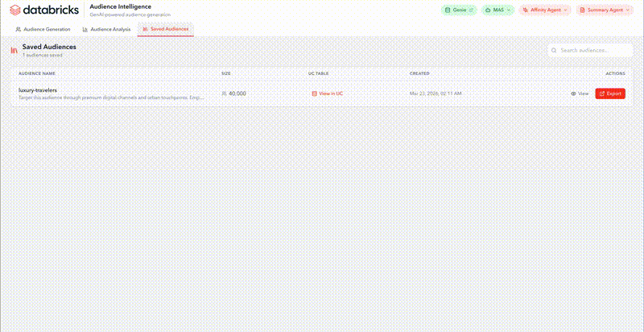Export the luxury-travelers audience

(x=610, y=93)
